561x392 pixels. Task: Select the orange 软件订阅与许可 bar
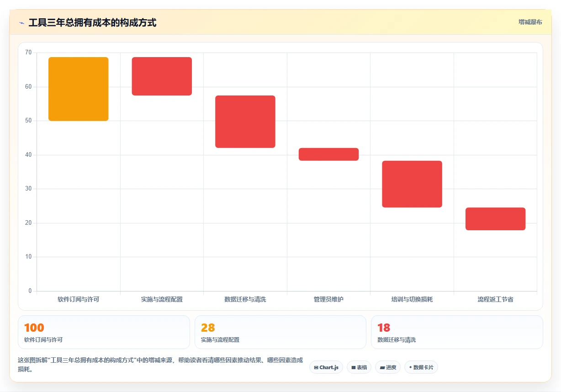(x=79, y=89)
